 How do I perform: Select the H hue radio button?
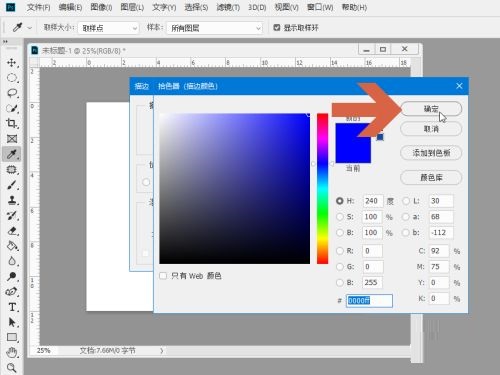(340, 201)
